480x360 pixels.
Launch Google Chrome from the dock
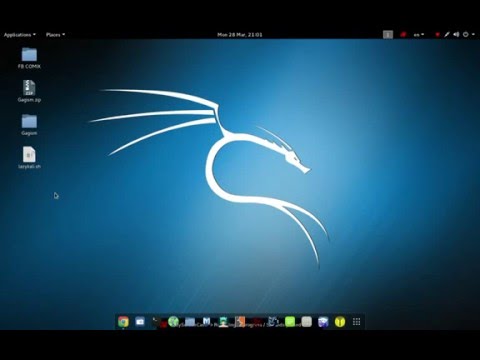click(x=123, y=322)
